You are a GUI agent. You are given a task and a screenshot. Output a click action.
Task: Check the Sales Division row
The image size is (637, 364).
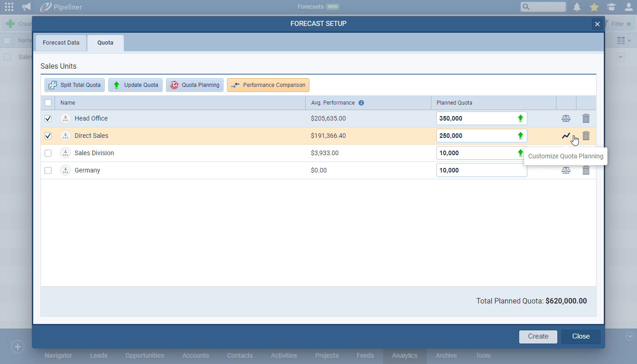coord(48,153)
